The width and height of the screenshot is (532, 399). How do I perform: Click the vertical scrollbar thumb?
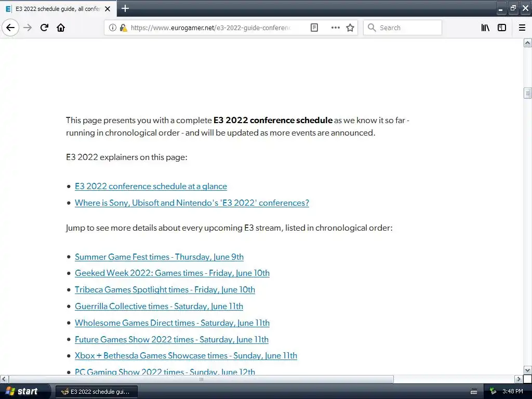coord(527,93)
